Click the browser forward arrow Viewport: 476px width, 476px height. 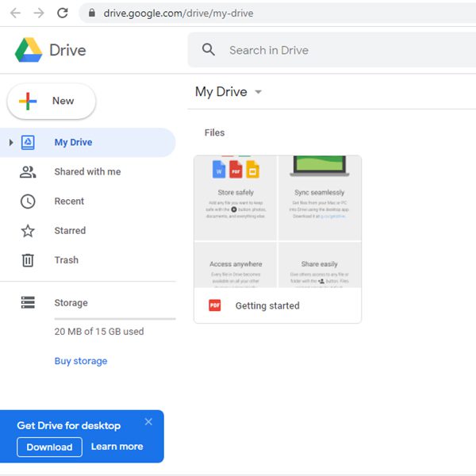pyautogui.click(x=39, y=13)
